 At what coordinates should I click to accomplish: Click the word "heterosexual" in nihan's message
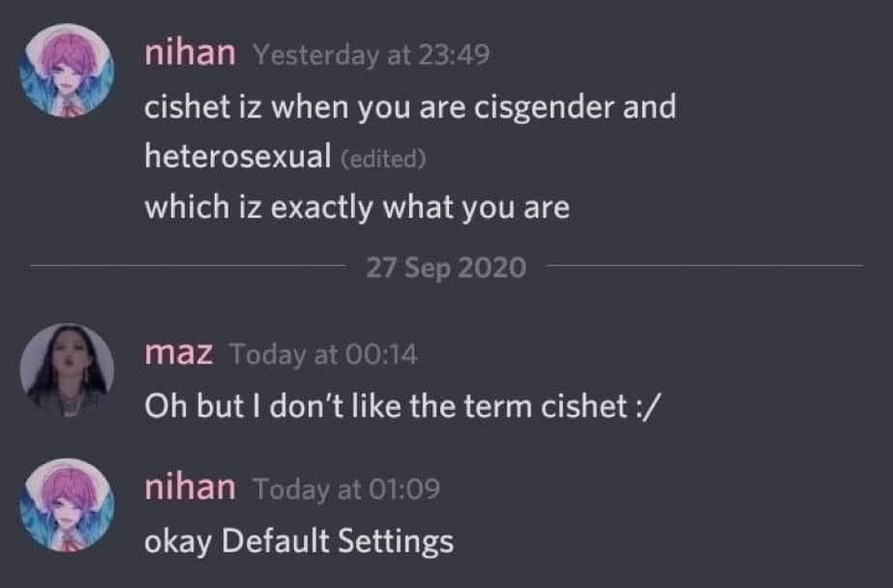pos(238,157)
